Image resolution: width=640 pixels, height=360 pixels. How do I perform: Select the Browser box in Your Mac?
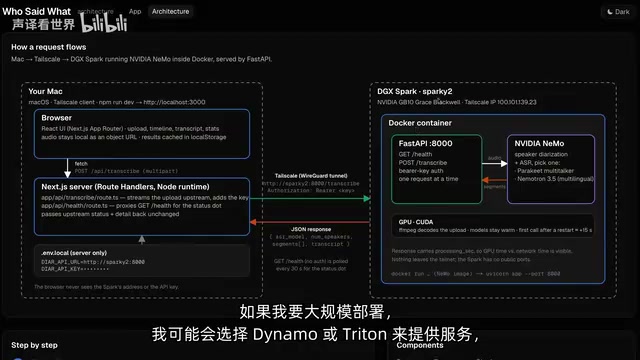point(142,133)
